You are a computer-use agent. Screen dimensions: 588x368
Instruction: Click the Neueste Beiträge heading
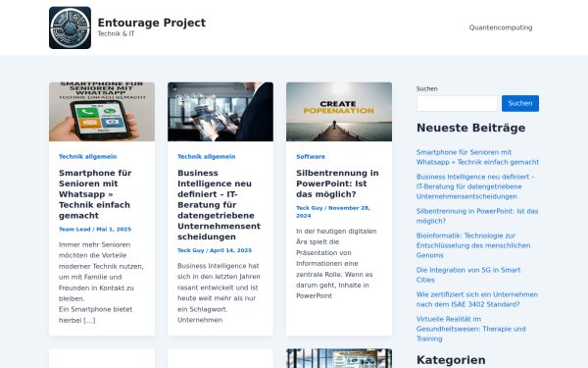470,128
